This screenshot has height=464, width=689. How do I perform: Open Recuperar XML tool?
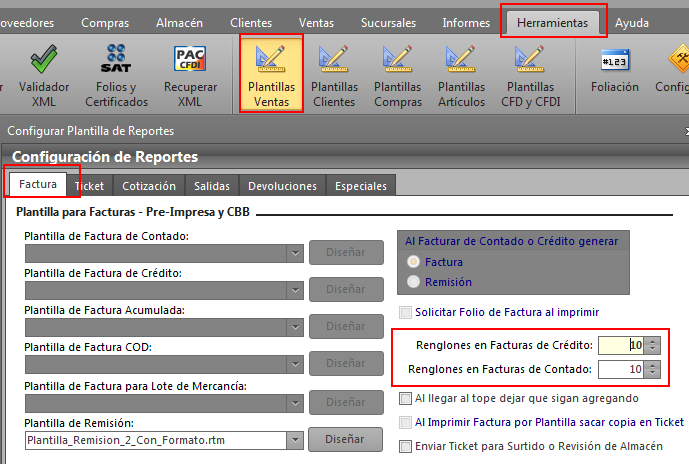pos(190,74)
